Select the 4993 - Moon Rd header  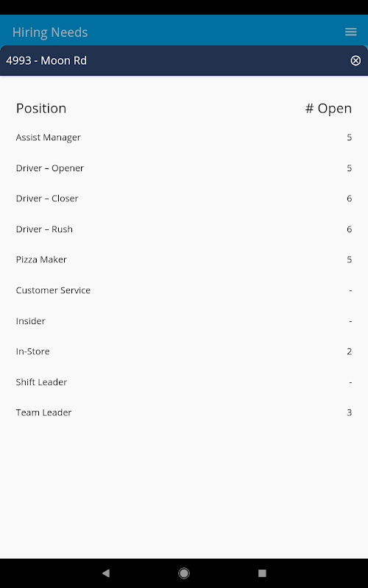point(46,60)
